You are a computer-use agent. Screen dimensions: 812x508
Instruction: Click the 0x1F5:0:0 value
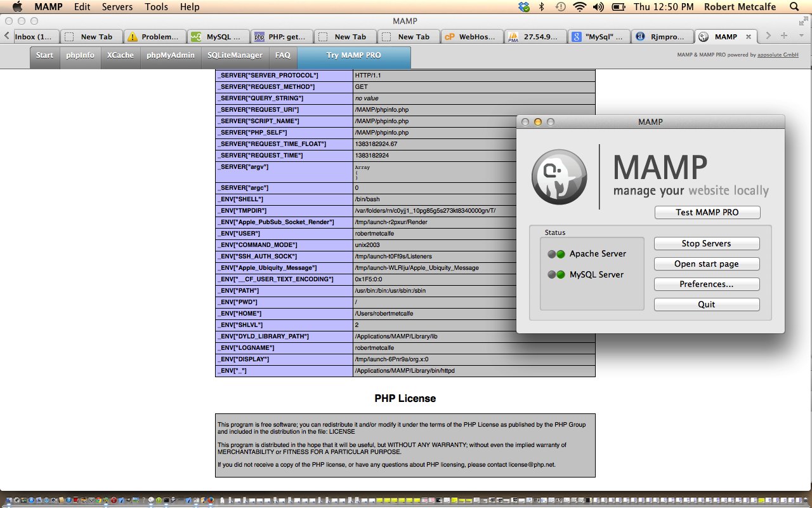click(x=369, y=279)
